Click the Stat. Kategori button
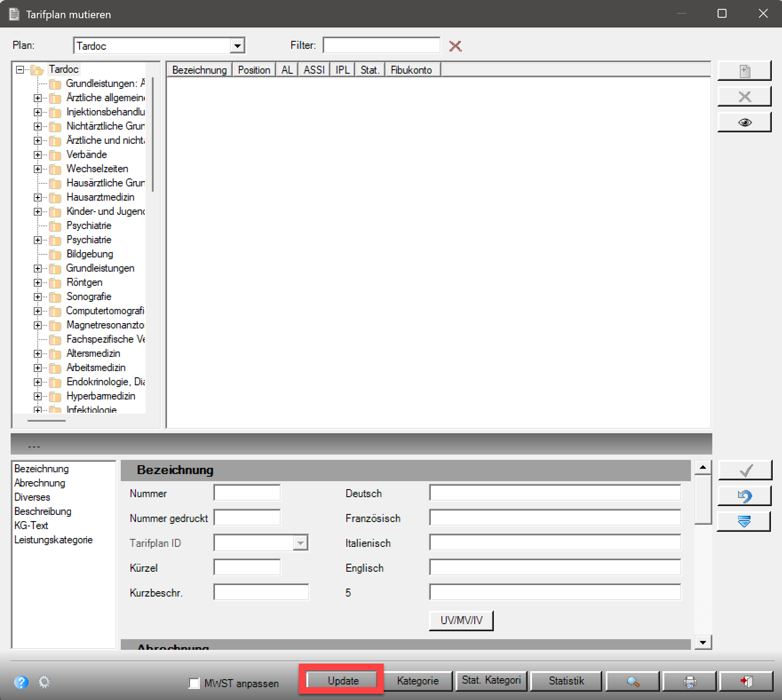The image size is (782, 700). pyautogui.click(x=491, y=681)
